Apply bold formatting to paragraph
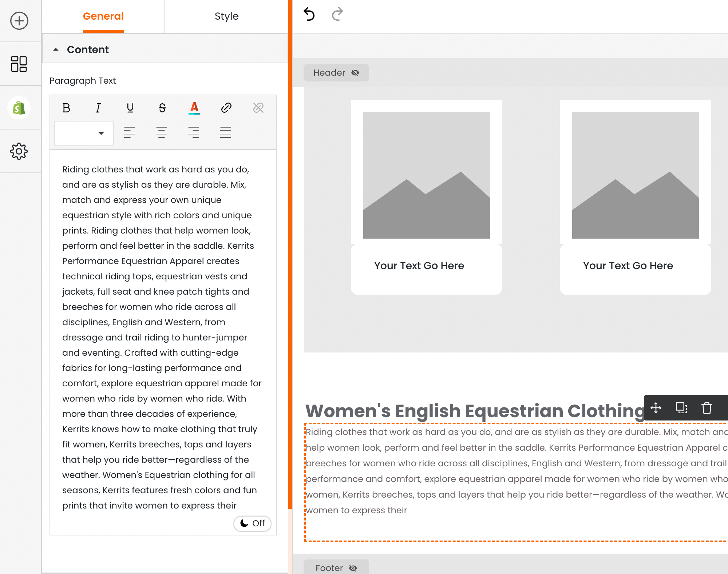The height and width of the screenshot is (574, 728). coord(66,108)
